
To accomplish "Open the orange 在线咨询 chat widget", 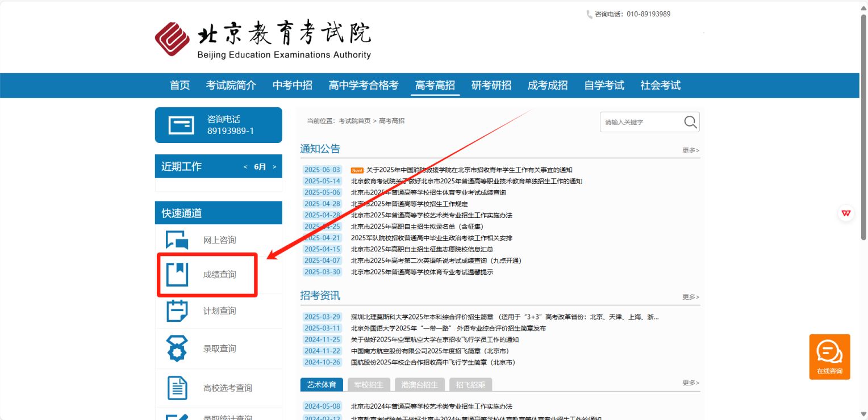I will tap(829, 356).
